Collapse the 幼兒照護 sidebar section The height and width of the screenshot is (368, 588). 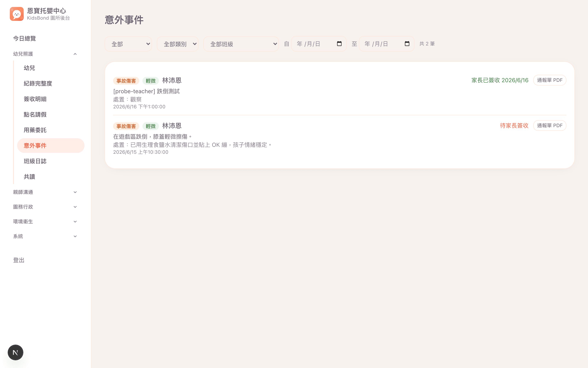pos(45,54)
